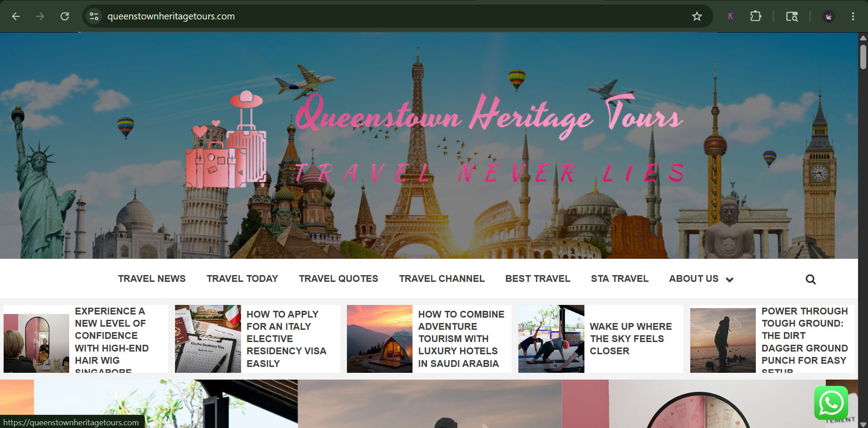Screen dimensions: 868x428
Task: Click the Italy visa passport thumbnail
Action: click(208, 339)
